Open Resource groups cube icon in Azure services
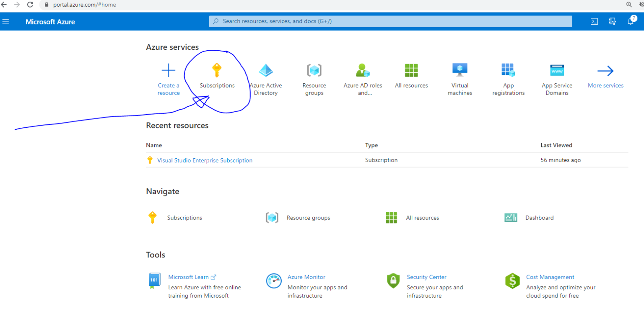Screen dimensions: 644x319 (314, 70)
